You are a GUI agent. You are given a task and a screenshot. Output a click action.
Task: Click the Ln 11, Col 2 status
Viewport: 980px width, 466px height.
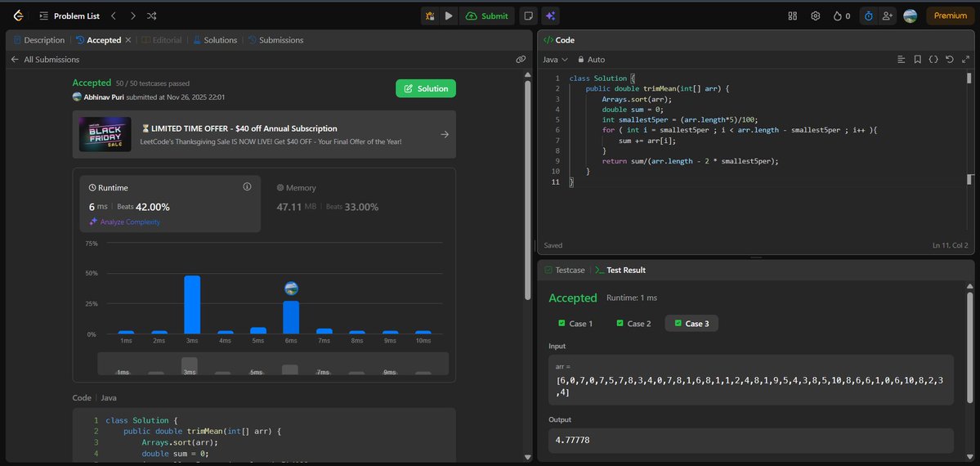coord(950,246)
